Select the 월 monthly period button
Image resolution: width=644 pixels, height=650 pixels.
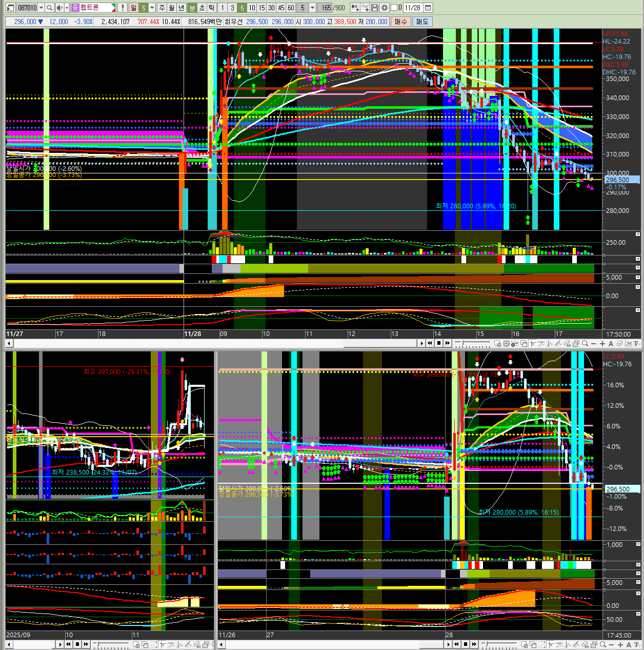tap(171, 8)
